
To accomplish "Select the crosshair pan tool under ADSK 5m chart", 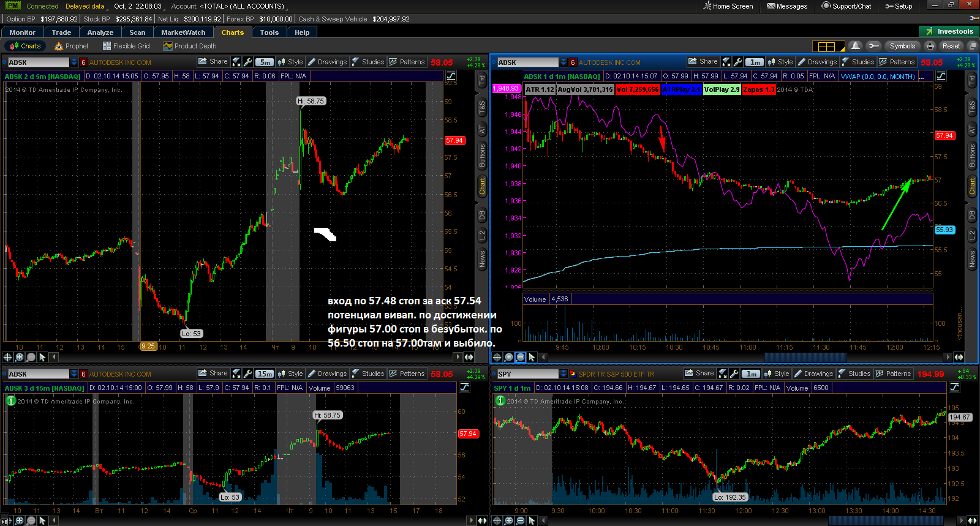I will (8, 357).
